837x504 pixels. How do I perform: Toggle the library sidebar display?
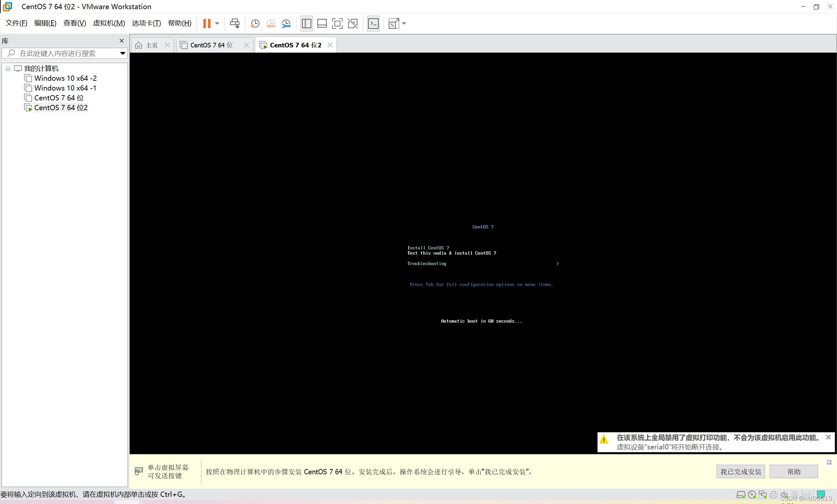[306, 24]
